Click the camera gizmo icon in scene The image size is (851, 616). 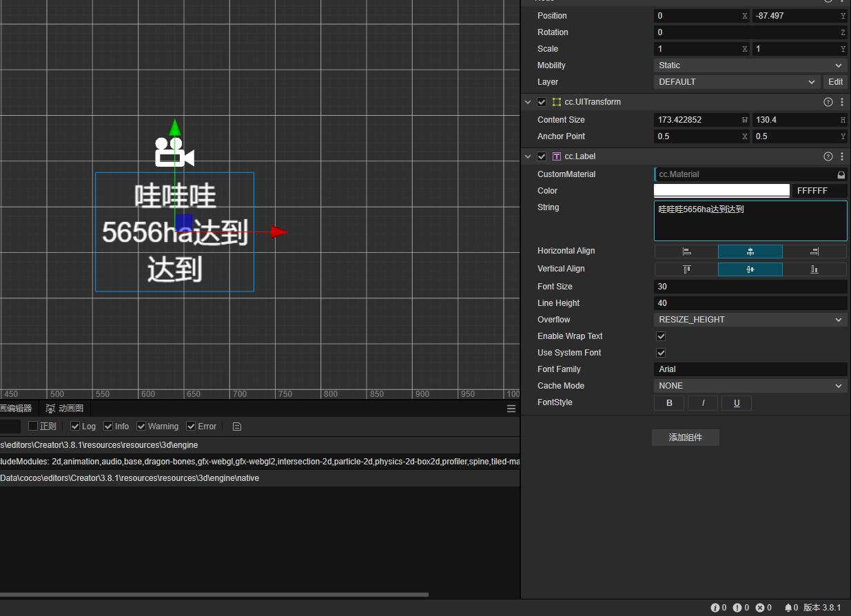pyautogui.click(x=174, y=152)
